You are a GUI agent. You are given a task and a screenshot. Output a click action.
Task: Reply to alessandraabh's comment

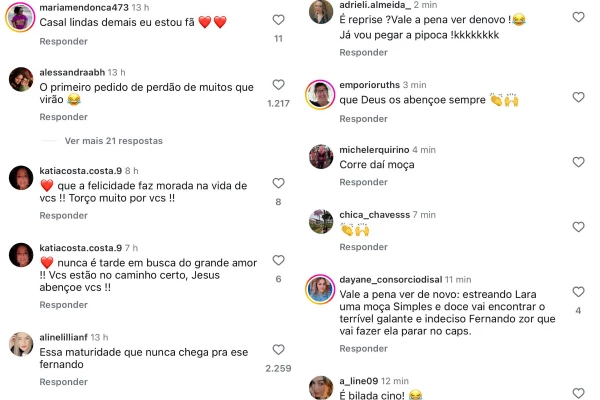(x=64, y=117)
